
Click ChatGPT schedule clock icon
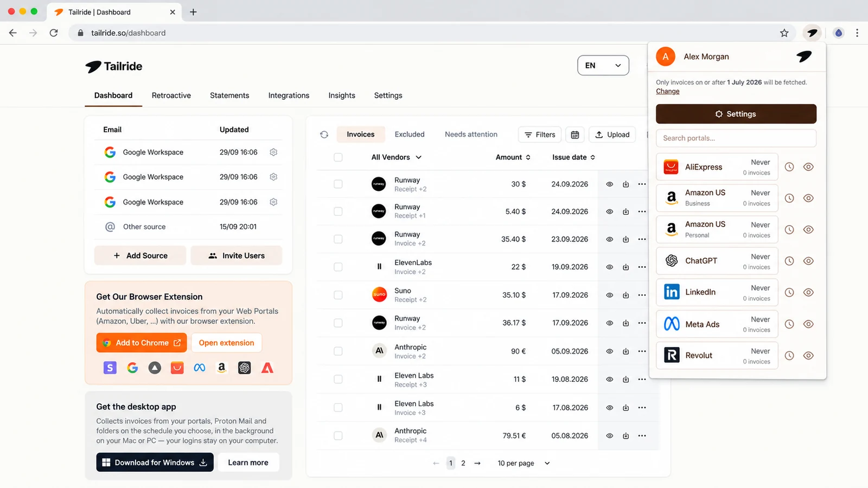[x=789, y=261]
